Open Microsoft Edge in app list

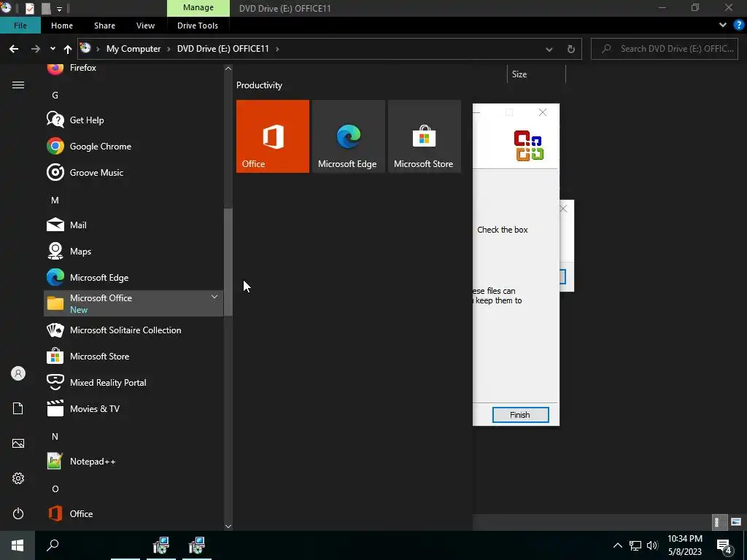tap(133, 277)
